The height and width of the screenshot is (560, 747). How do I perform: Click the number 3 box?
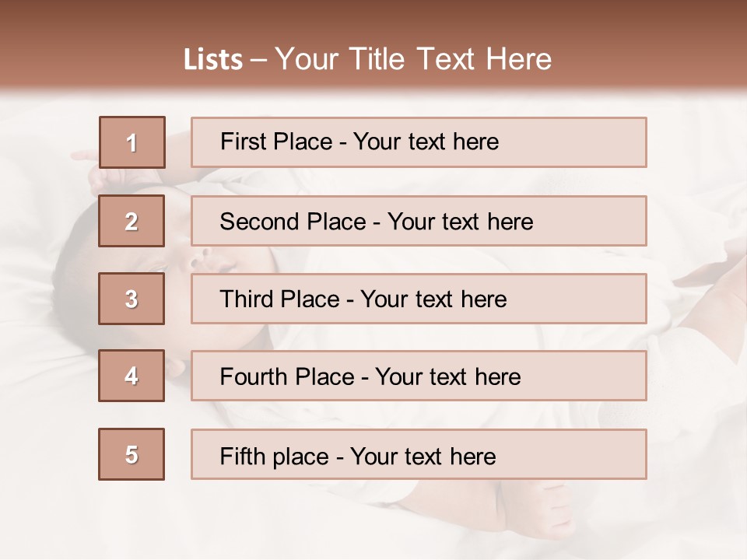click(132, 299)
